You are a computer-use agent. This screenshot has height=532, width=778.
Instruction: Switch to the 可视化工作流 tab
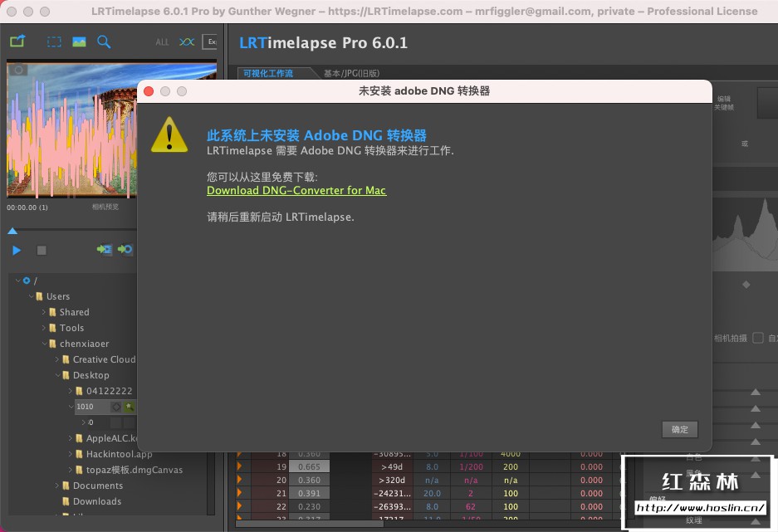coord(268,73)
